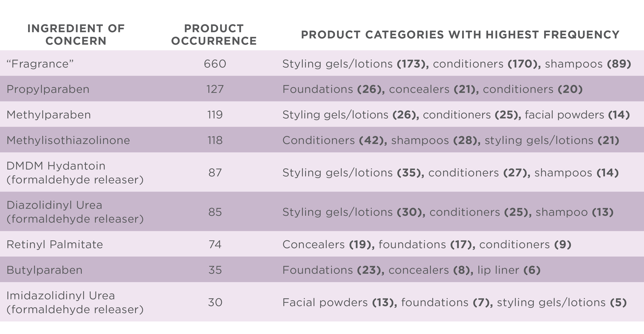Select the Methylparaben row label
Viewport: 644px width, 334px height.
click(49, 115)
